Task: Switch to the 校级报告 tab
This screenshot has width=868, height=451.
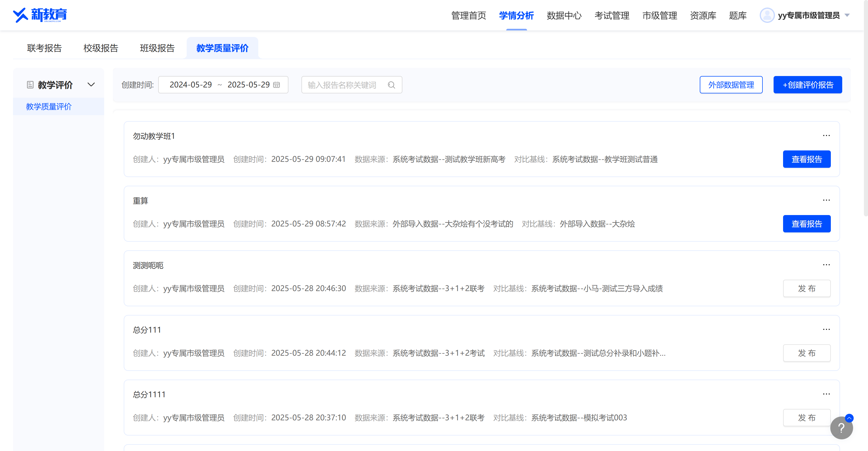Action: pos(101,48)
